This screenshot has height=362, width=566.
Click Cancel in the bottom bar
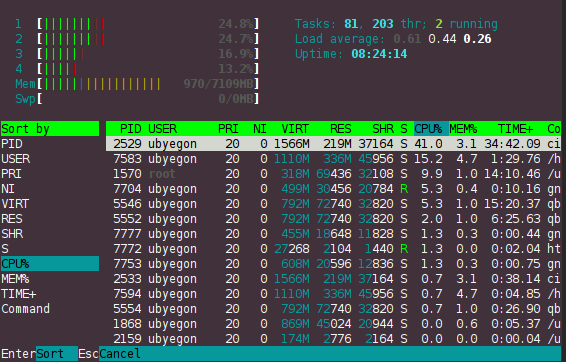[x=119, y=354]
